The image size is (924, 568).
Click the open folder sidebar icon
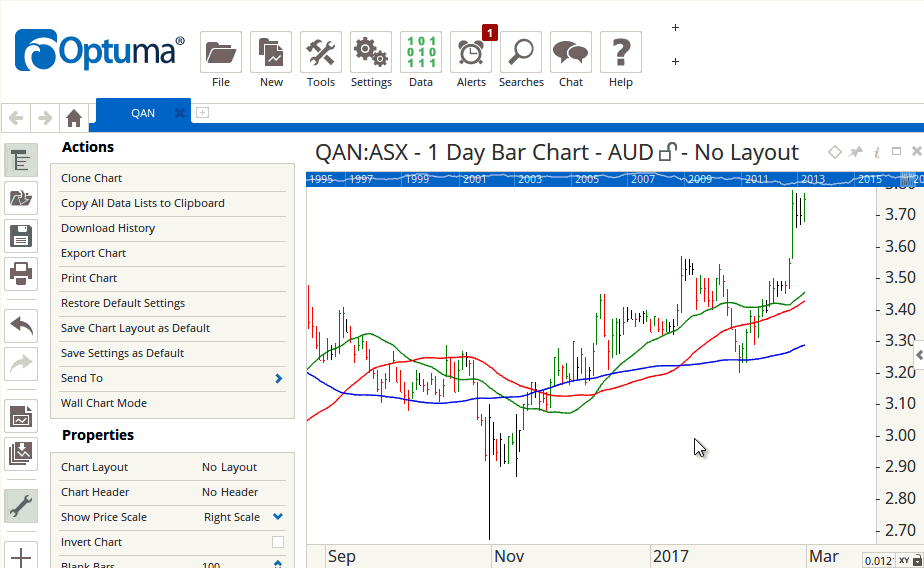(21, 198)
